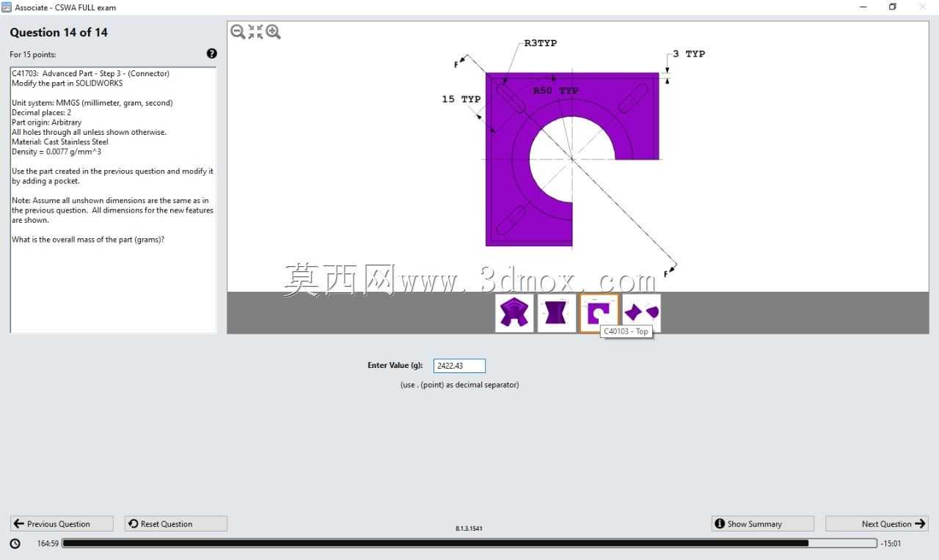Click the decimal separator hint text
939x560 pixels.
pyautogui.click(x=459, y=385)
